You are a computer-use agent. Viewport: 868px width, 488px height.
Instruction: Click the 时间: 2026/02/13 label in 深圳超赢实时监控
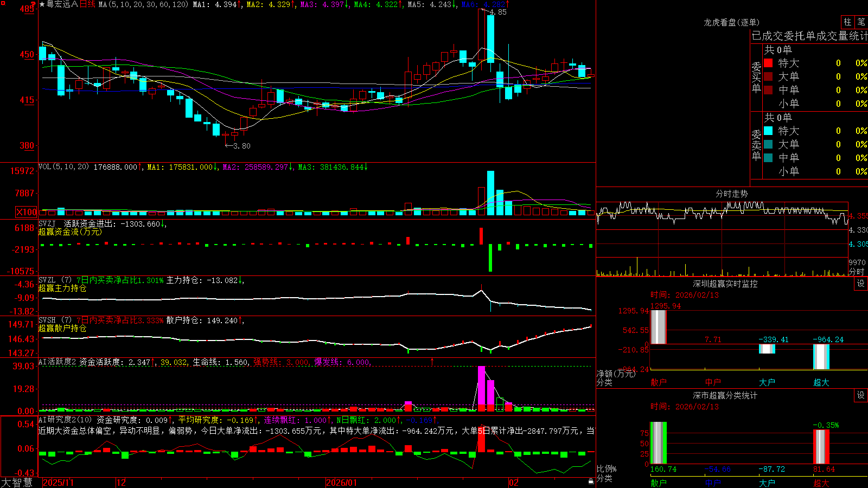coord(685,295)
